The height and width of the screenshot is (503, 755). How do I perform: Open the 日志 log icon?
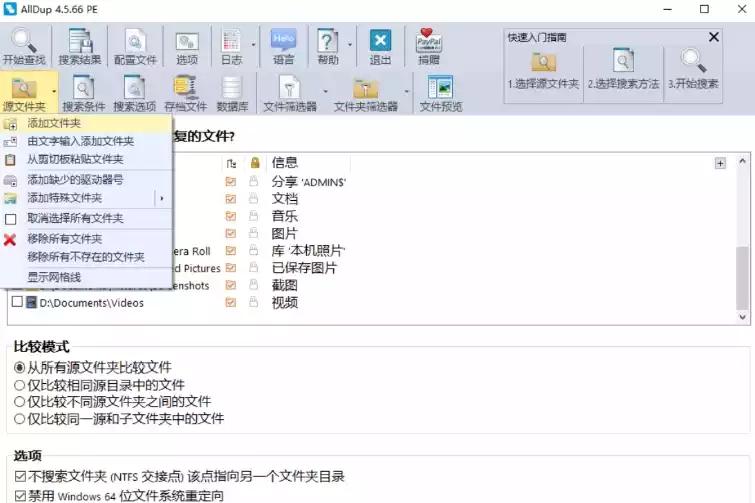[232, 46]
